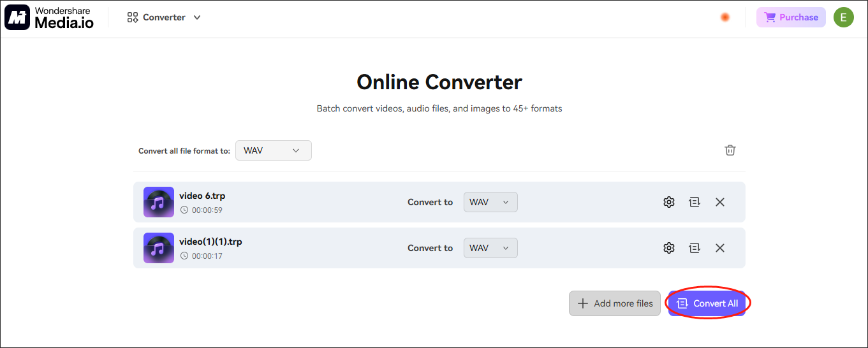Click the 00:00:17 duration text
The width and height of the screenshot is (868, 348).
click(207, 256)
